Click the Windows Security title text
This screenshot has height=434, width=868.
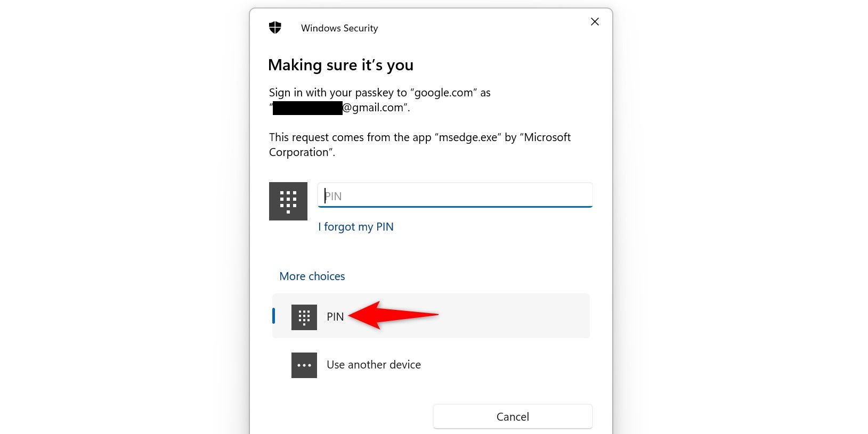point(339,28)
